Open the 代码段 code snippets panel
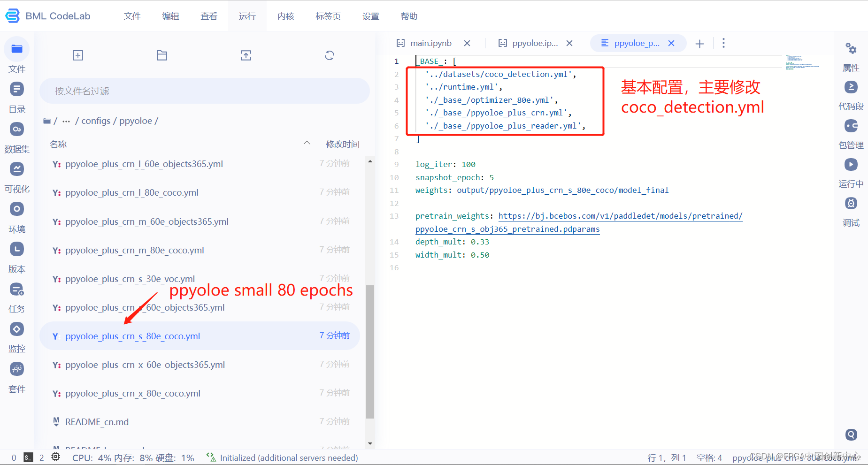The height and width of the screenshot is (465, 868). click(851, 87)
